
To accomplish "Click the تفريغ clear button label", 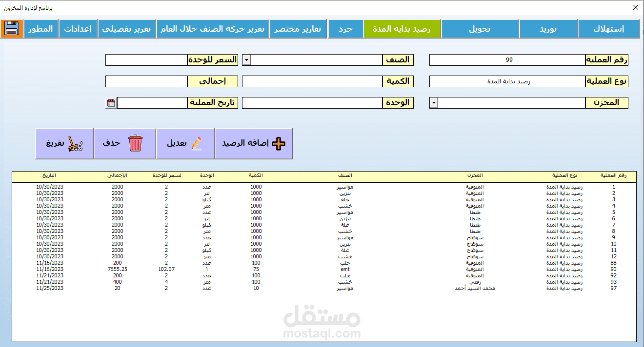I will click(x=55, y=143).
